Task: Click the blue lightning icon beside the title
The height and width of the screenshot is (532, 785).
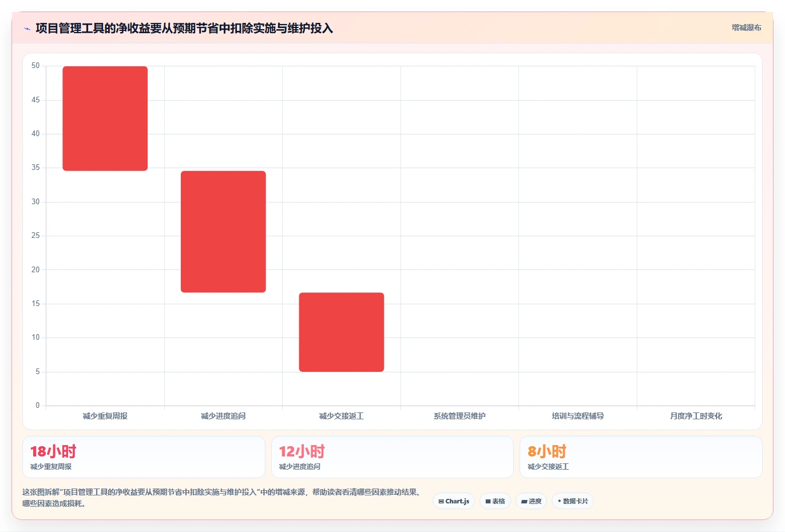Action: coord(27,29)
